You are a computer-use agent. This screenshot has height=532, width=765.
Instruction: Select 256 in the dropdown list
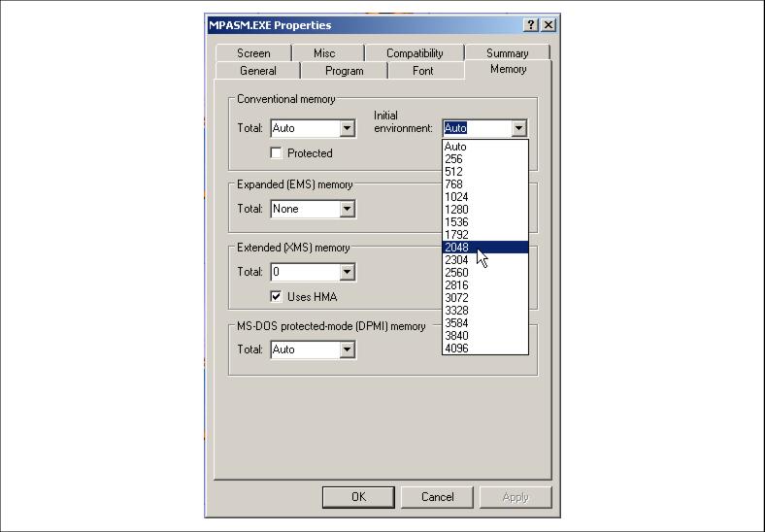pos(485,159)
